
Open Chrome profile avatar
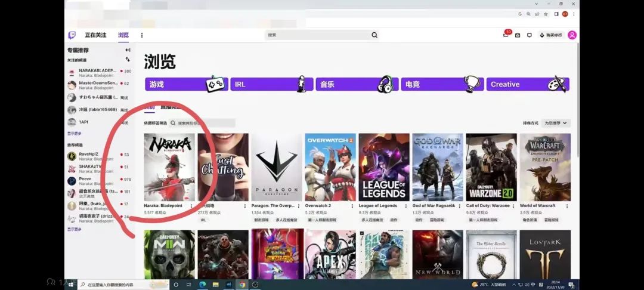(565, 14)
